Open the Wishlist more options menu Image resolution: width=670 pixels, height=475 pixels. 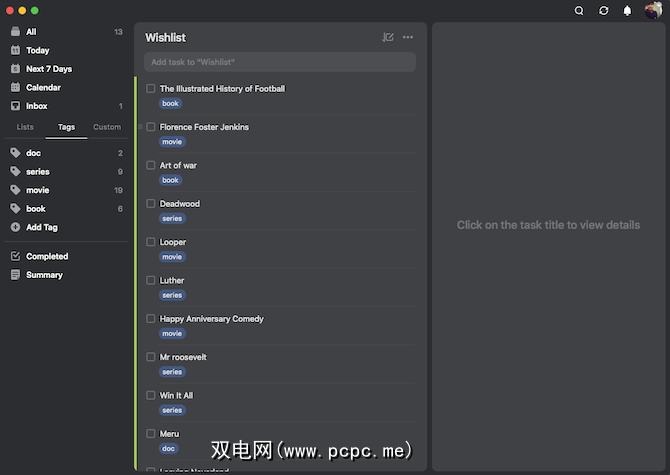tap(408, 37)
